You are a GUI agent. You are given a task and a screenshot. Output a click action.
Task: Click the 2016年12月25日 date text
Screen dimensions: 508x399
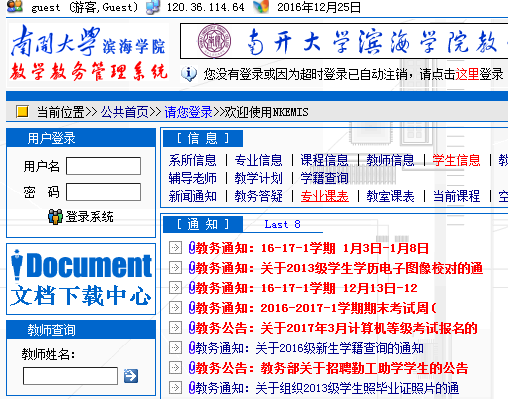[319, 7]
